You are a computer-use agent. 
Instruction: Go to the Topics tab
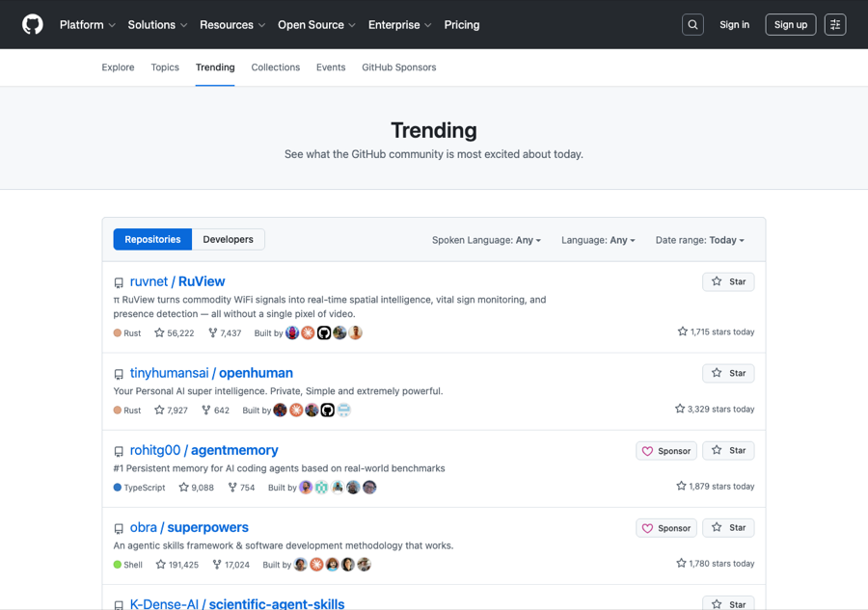coord(165,67)
